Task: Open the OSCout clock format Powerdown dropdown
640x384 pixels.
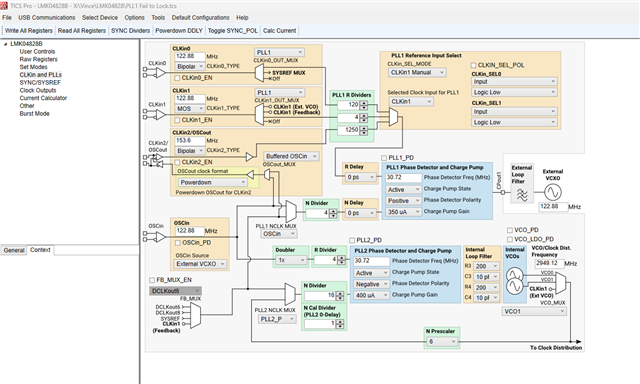Action: (213, 182)
